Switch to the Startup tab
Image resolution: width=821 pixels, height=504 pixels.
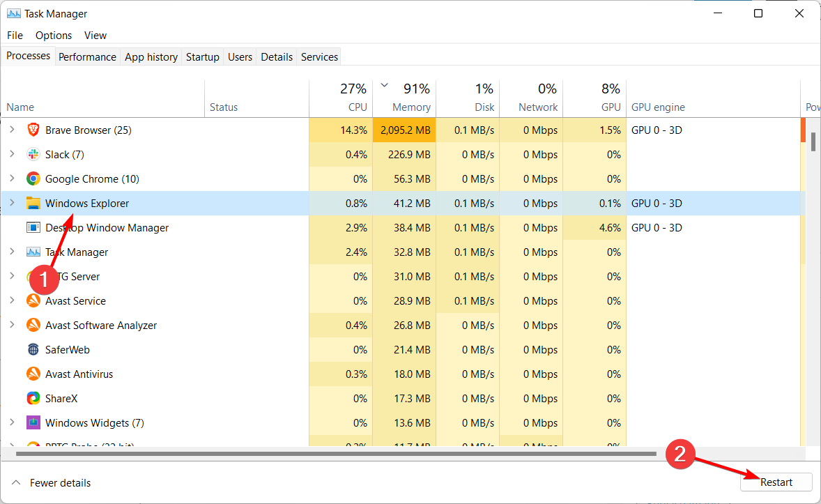[x=203, y=56]
